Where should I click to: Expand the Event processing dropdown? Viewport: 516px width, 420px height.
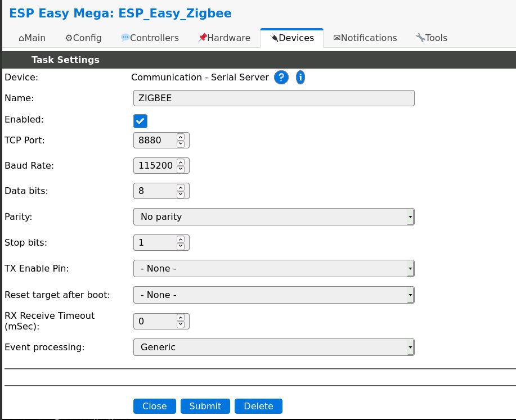click(274, 347)
